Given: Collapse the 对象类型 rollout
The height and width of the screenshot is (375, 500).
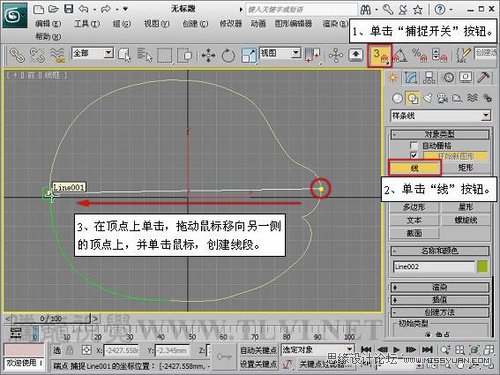Looking at the screenshot, I should 440,134.
